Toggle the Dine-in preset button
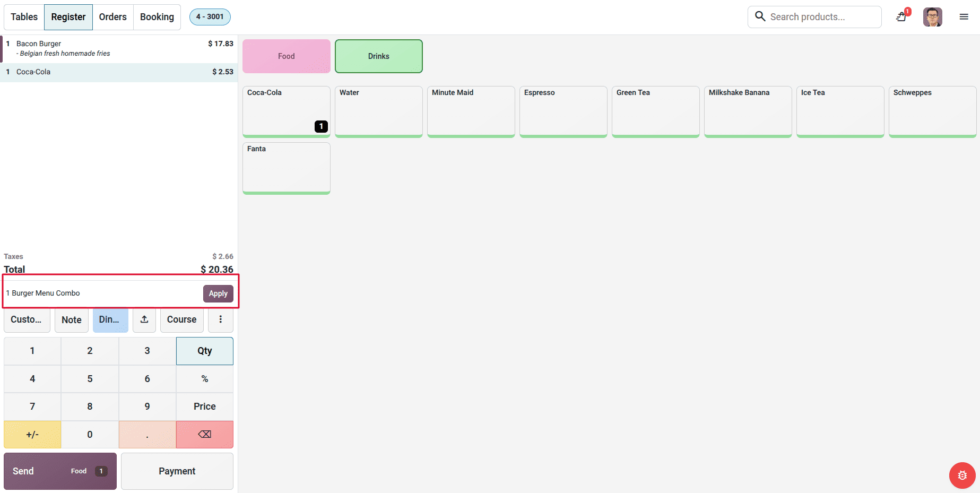 110,319
